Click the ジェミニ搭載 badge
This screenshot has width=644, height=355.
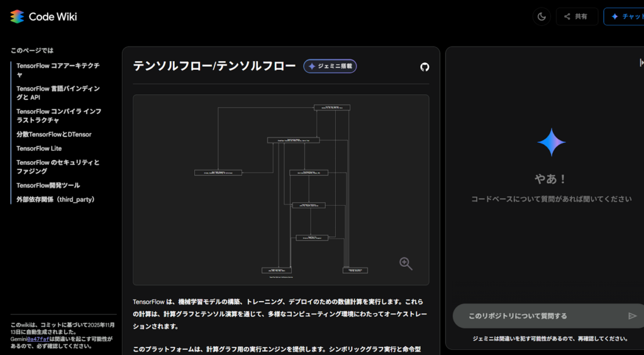pos(330,66)
